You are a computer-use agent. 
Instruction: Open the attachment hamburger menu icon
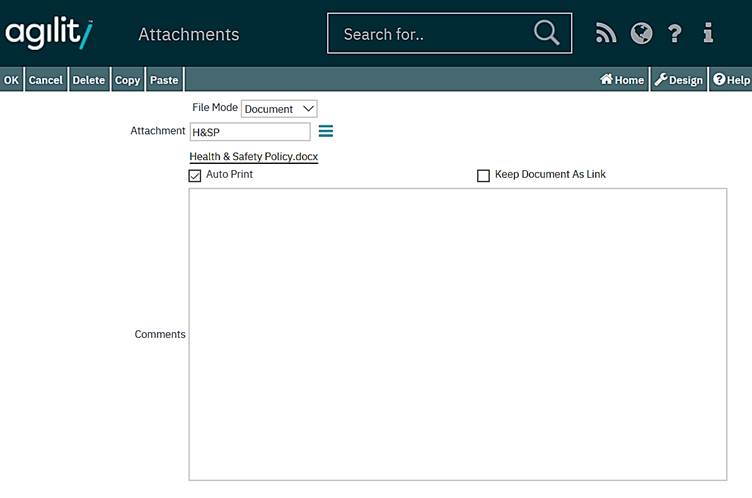click(x=325, y=131)
